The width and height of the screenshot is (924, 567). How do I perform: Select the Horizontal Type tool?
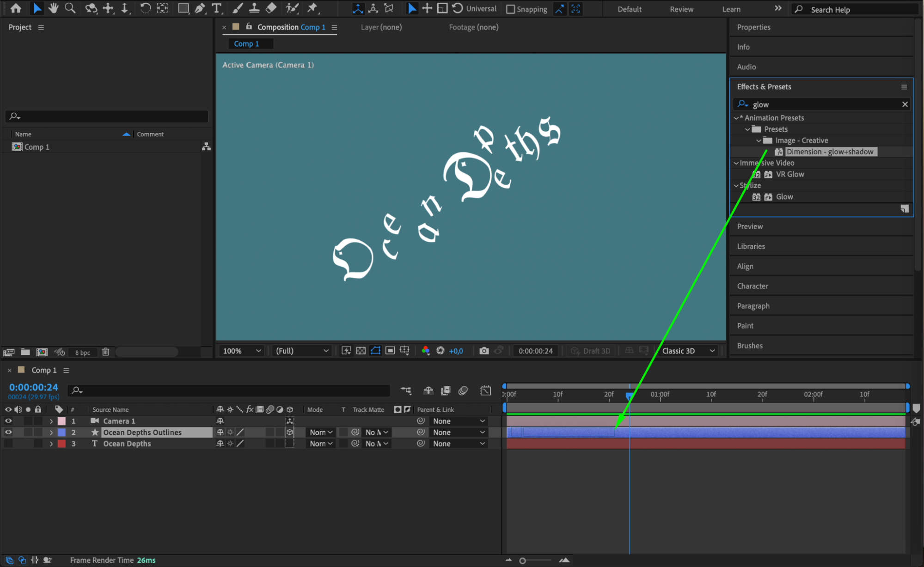pyautogui.click(x=216, y=8)
